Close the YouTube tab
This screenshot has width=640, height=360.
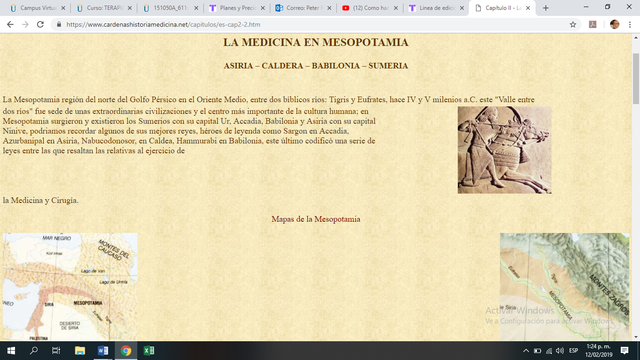pos(396,8)
